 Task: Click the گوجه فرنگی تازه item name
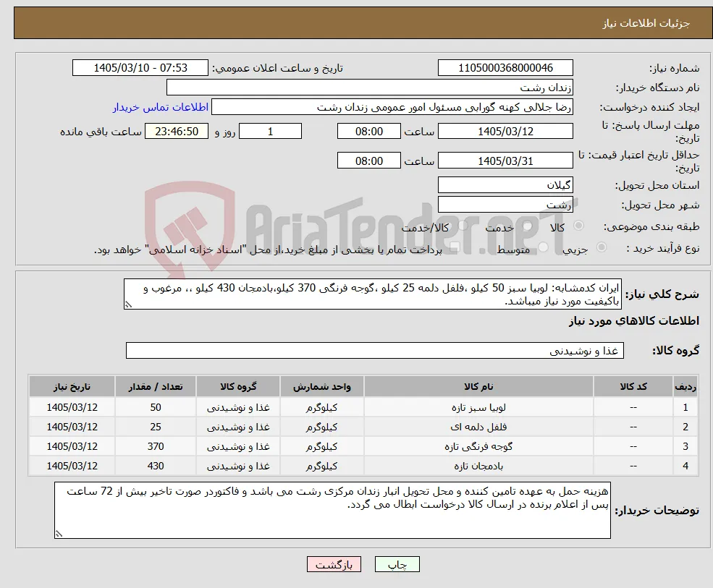tap(478, 447)
